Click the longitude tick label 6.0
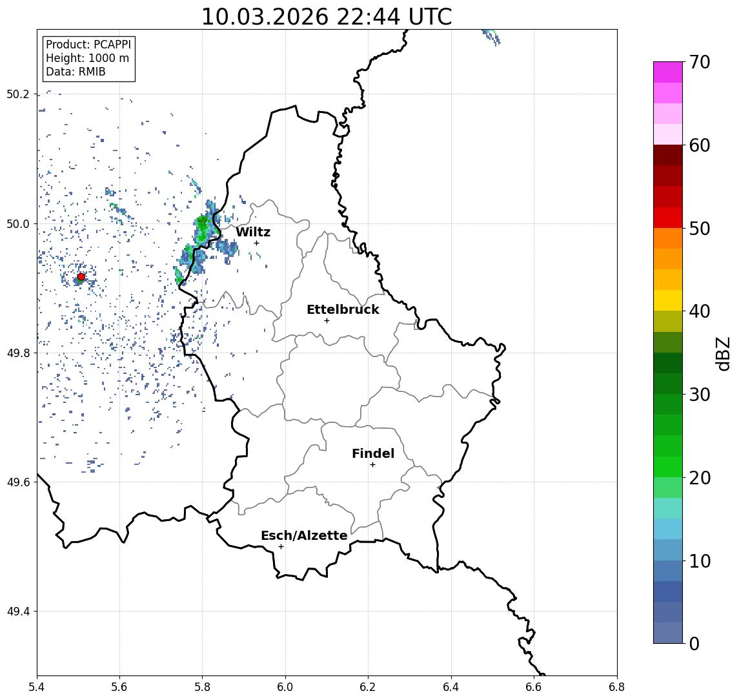The width and height of the screenshot is (739, 700). pyautogui.click(x=285, y=687)
